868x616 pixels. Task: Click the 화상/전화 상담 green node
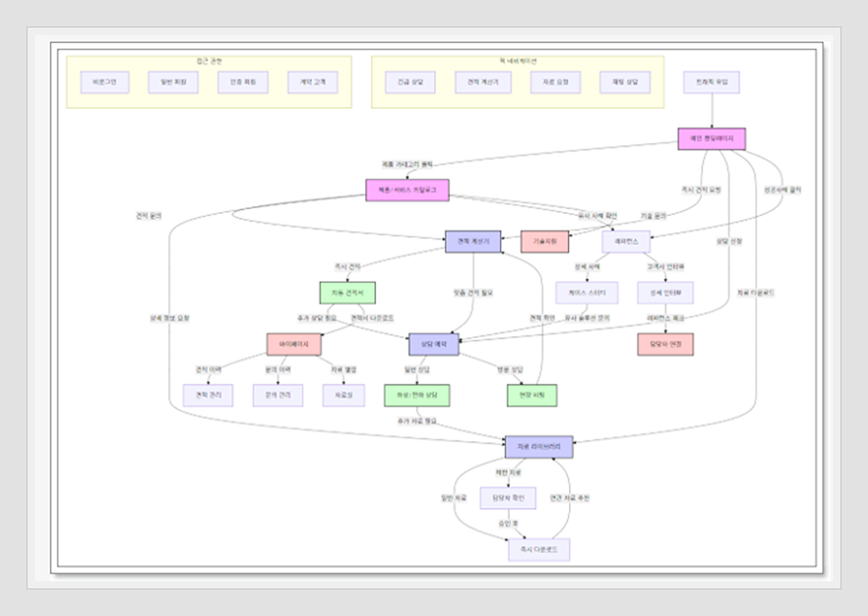pos(417,395)
